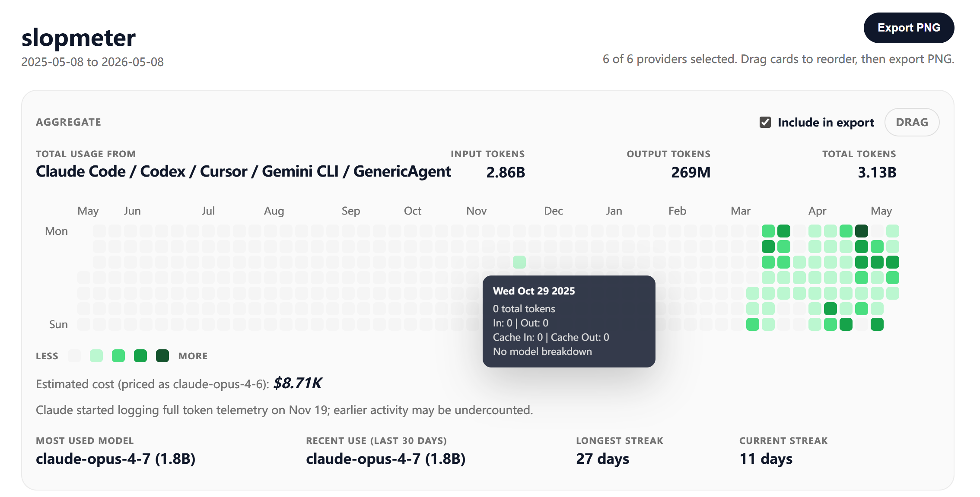This screenshot has width=980, height=497.
Task: Click the output tokens value 269M
Action: point(690,172)
